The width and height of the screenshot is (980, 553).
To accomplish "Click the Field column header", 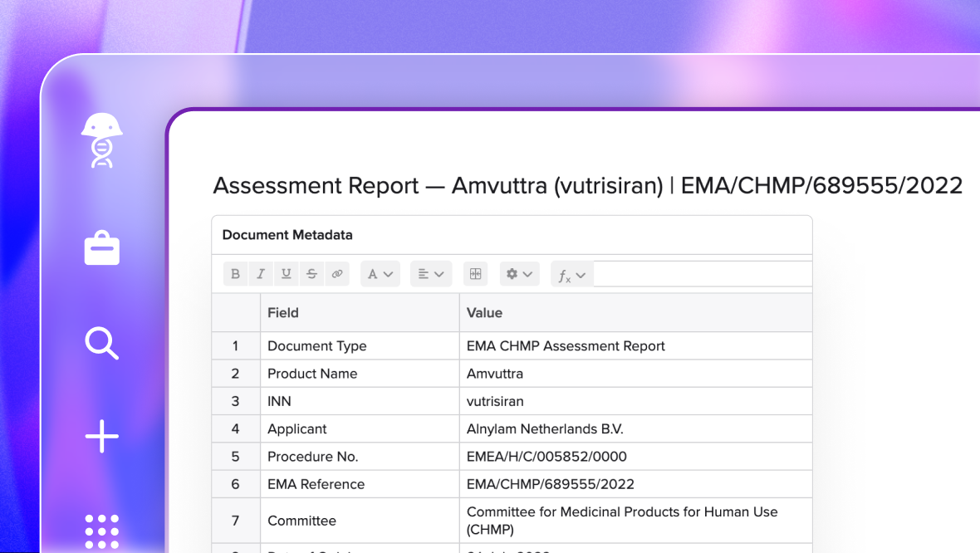I will click(283, 312).
